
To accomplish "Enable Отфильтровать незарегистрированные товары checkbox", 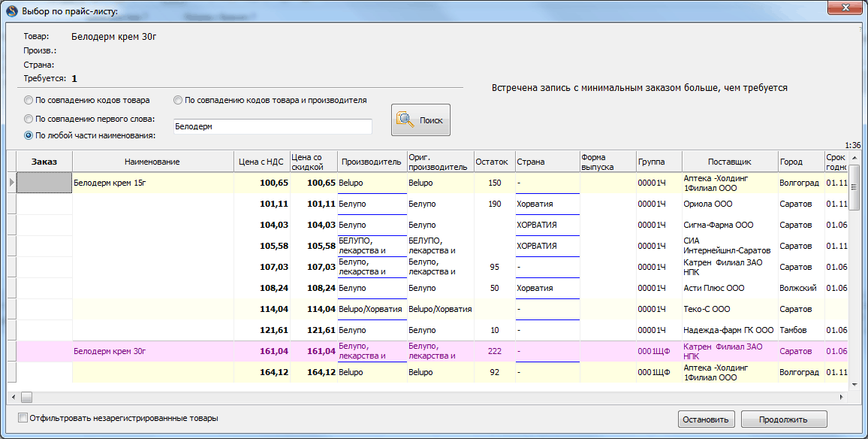I will [119, 418].
